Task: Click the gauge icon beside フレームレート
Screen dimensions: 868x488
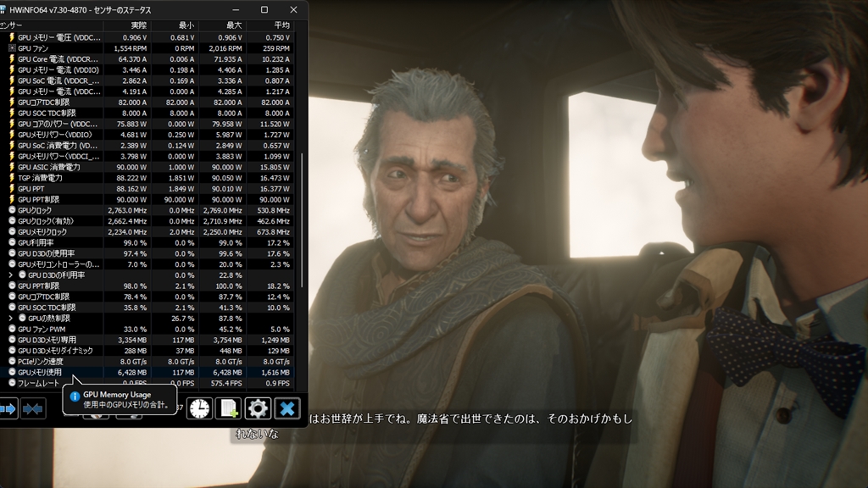Action: [x=12, y=383]
